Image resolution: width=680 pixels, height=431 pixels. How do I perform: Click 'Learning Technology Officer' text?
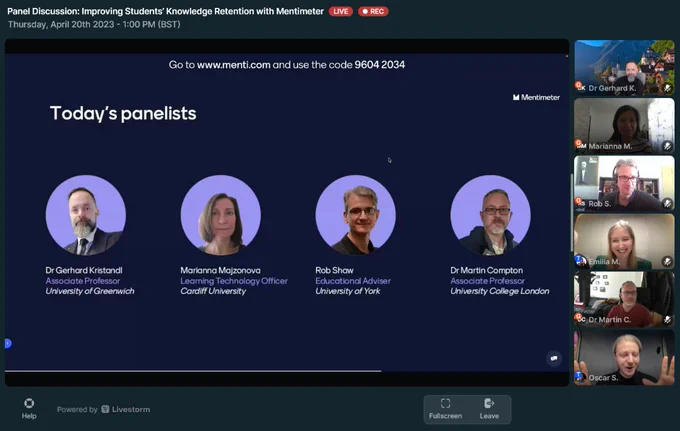coord(234,281)
